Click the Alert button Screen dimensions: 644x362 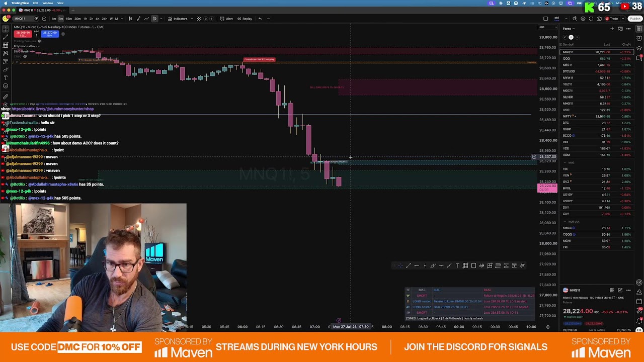[226, 19]
